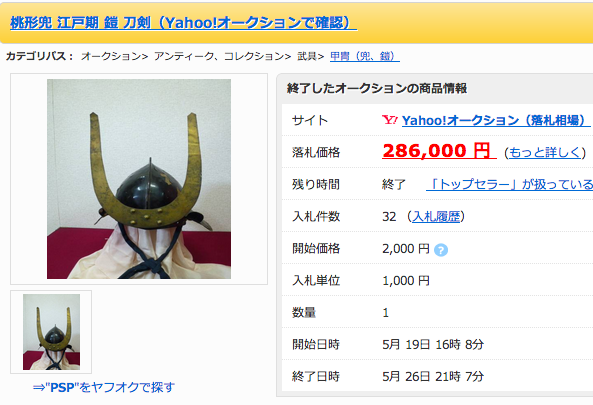Click the Yahoo! Y! logo icon
593x405 pixels.
pos(390,120)
